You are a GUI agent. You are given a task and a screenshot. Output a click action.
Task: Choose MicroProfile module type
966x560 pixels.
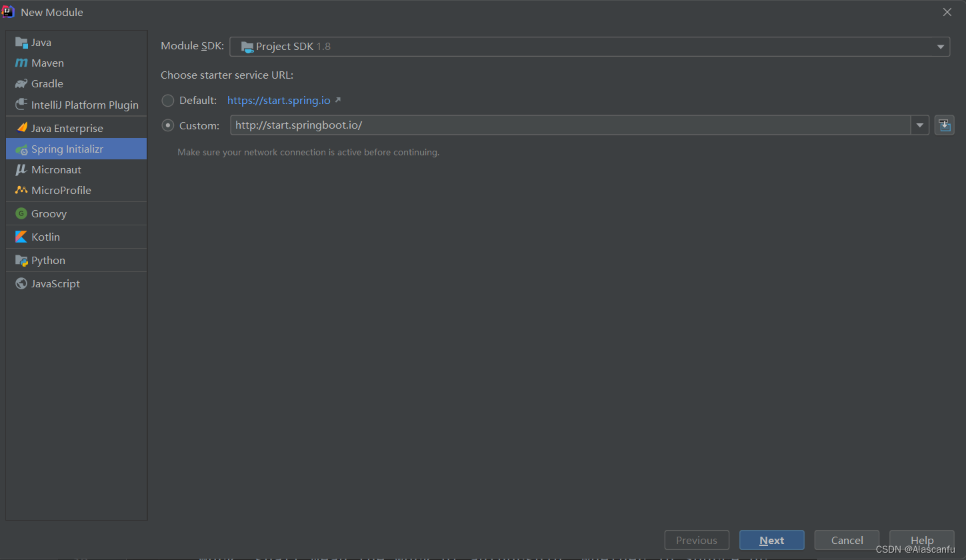77,191
